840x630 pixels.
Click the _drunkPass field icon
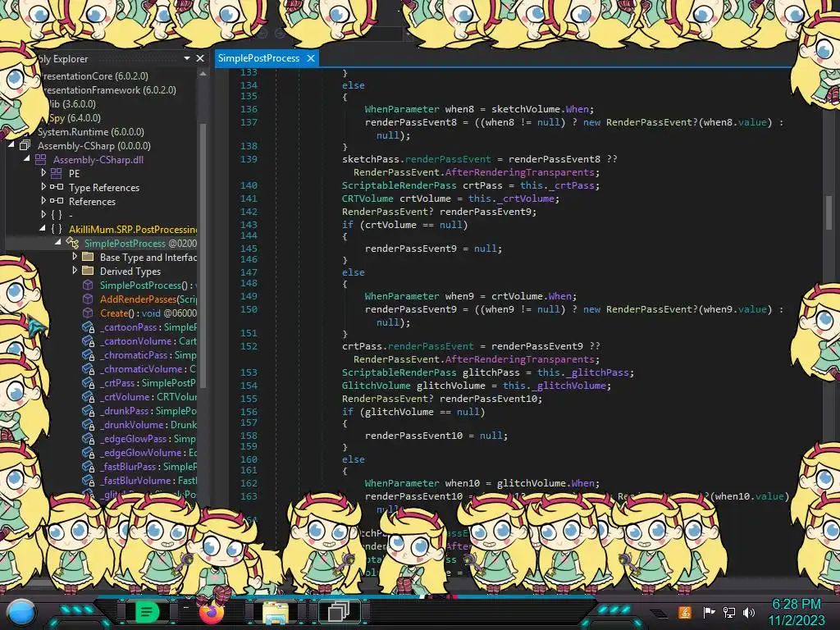[x=89, y=411]
